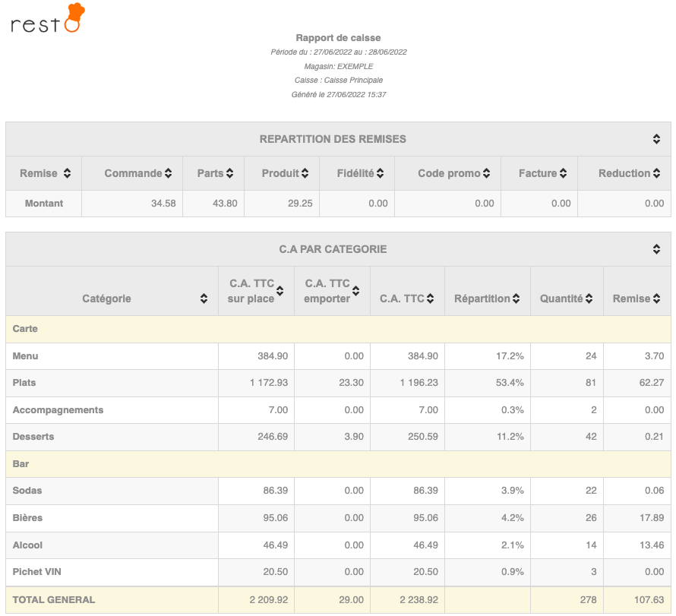
Task: Collapse the Repartition des remises section
Action: (x=656, y=139)
